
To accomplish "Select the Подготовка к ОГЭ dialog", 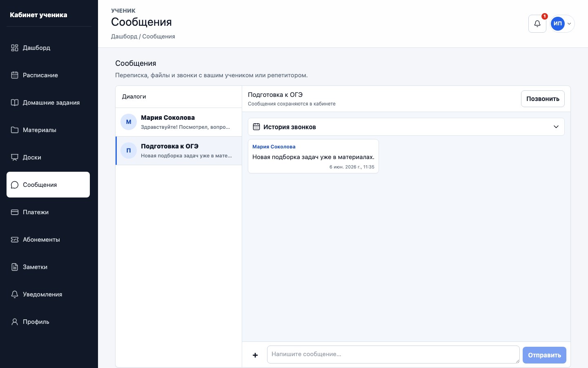I will tap(179, 150).
